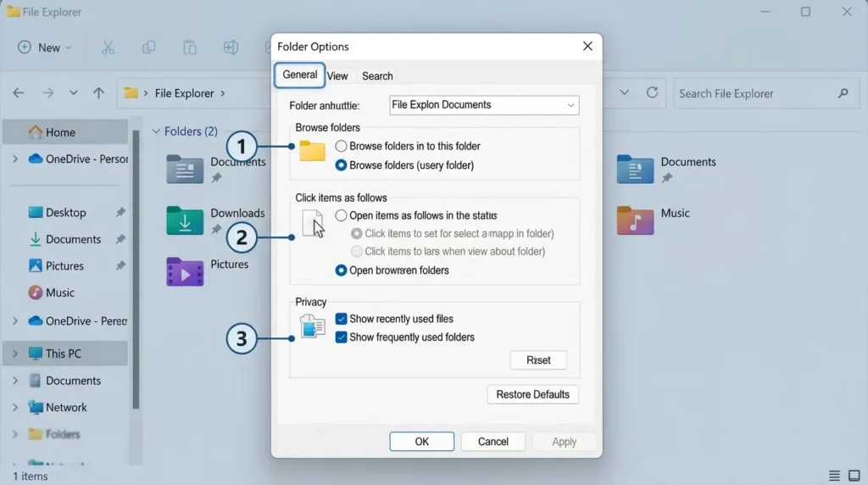Uncheck Show recently used files
Viewport: 868px width, 485px height.
(x=341, y=319)
